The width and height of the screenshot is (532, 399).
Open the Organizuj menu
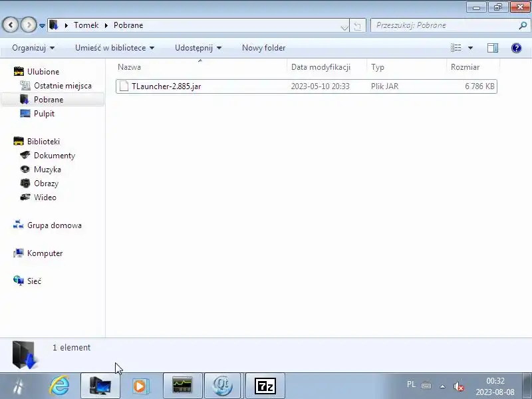[33, 48]
